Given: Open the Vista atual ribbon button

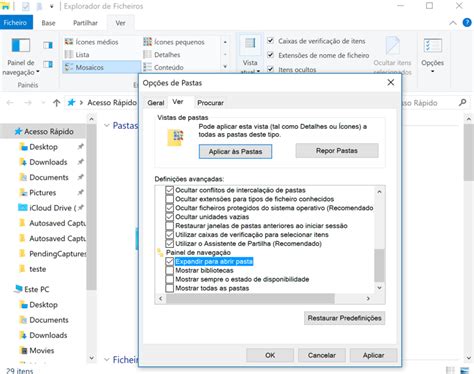Looking at the screenshot, I should pos(250,53).
